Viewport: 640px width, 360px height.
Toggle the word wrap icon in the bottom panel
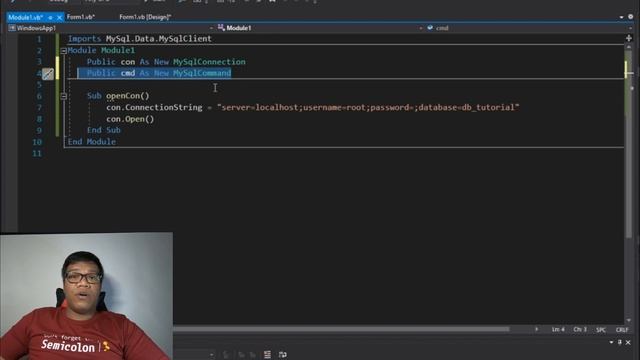tap(282, 354)
